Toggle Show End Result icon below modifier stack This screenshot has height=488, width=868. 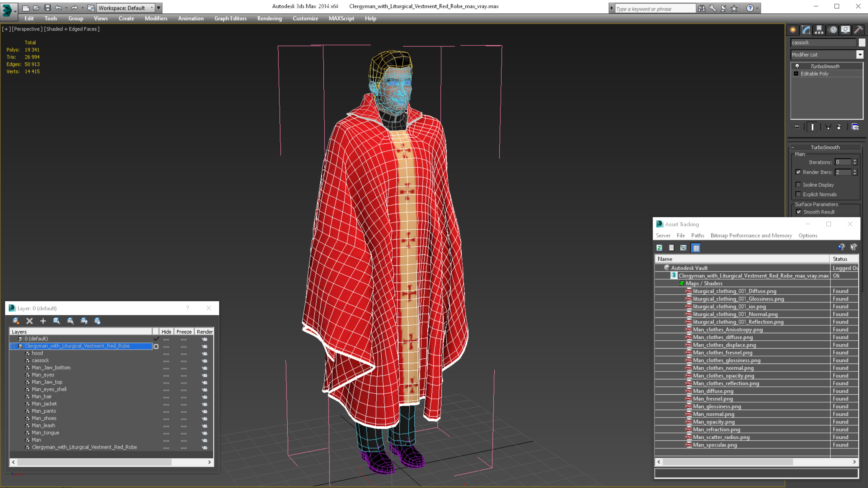click(x=813, y=127)
